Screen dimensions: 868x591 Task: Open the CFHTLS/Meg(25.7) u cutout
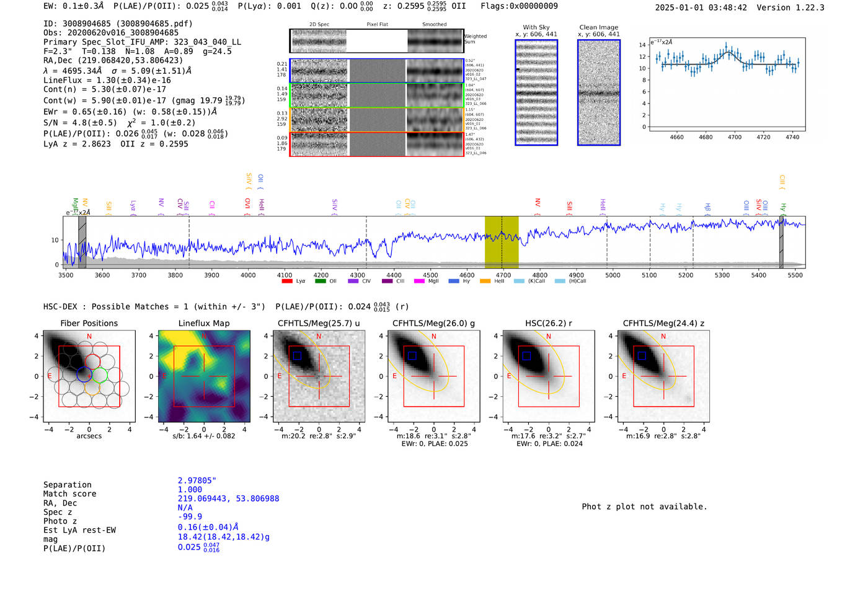point(319,376)
